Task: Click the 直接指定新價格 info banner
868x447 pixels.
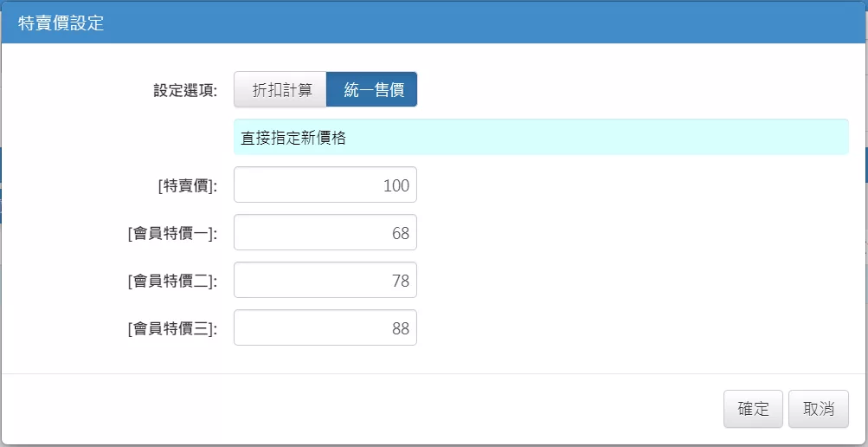Action: [541, 138]
